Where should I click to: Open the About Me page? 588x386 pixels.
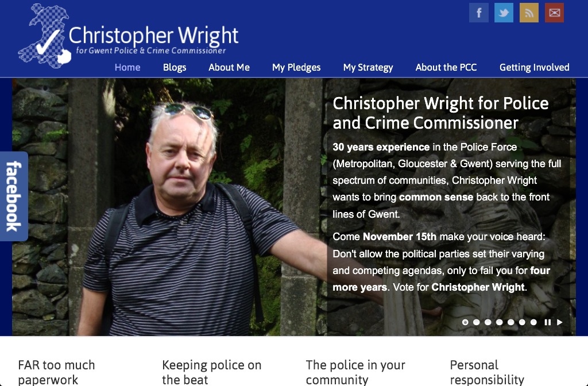click(229, 68)
